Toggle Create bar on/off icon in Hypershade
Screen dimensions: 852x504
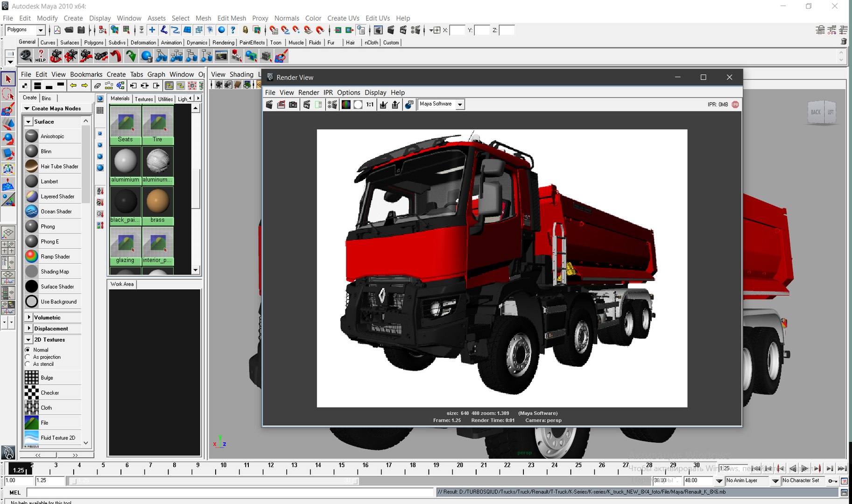[25, 85]
